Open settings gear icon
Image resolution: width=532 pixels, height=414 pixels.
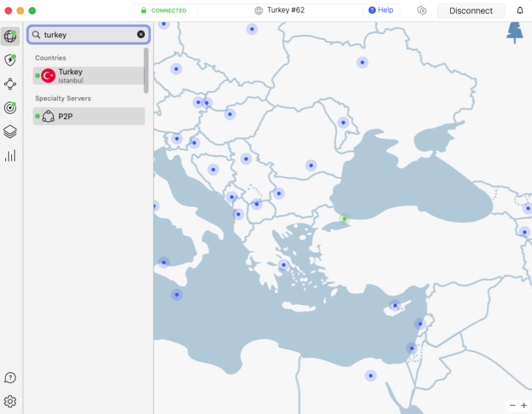pyautogui.click(x=10, y=401)
